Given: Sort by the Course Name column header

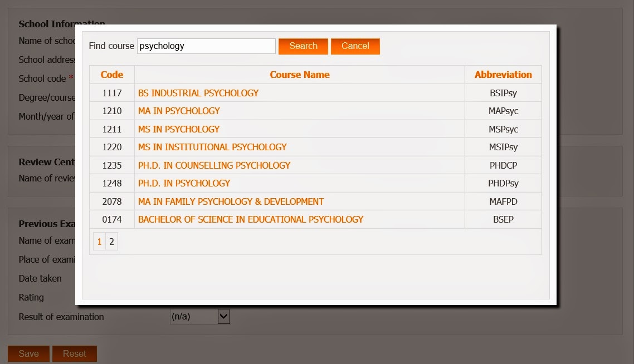Looking at the screenshot, I should [x=299, y=75].
